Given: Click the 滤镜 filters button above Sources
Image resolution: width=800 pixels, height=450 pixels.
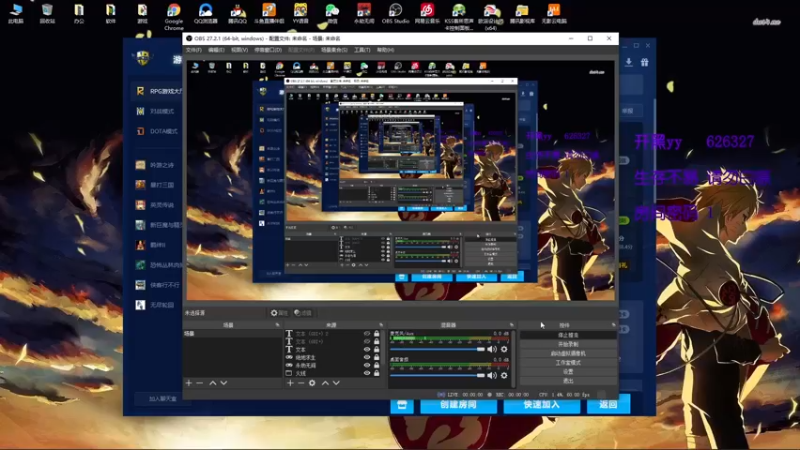Looking at the screenshot, I should point(303,313).
